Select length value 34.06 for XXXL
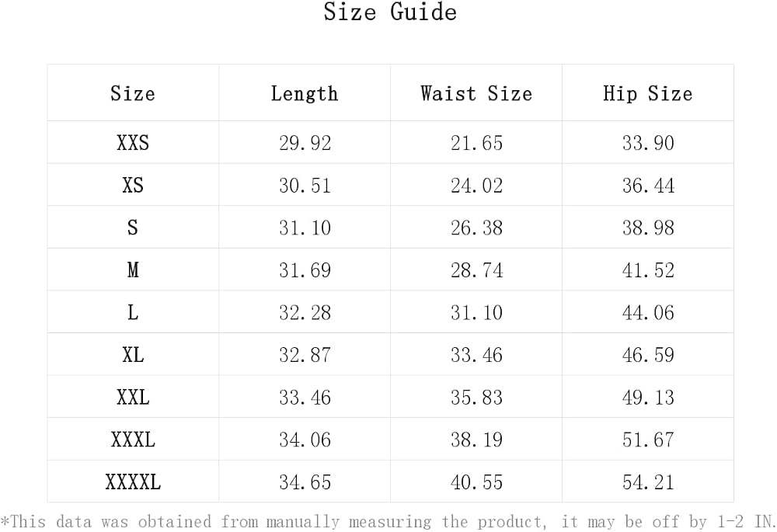 tap(305, 440)
